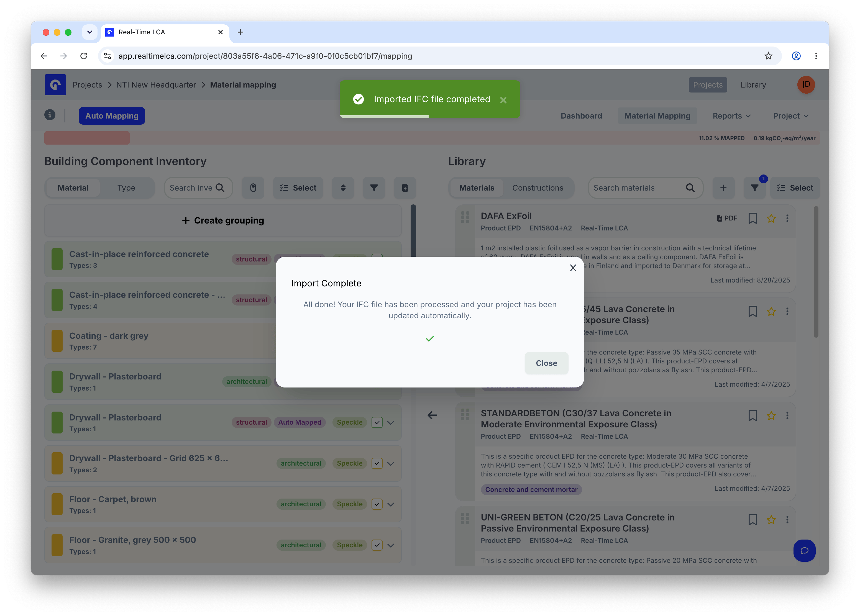Click Coating - dark grey color swatch
Image resolution: width=860 pixels, height=616 pixels.
57,341
